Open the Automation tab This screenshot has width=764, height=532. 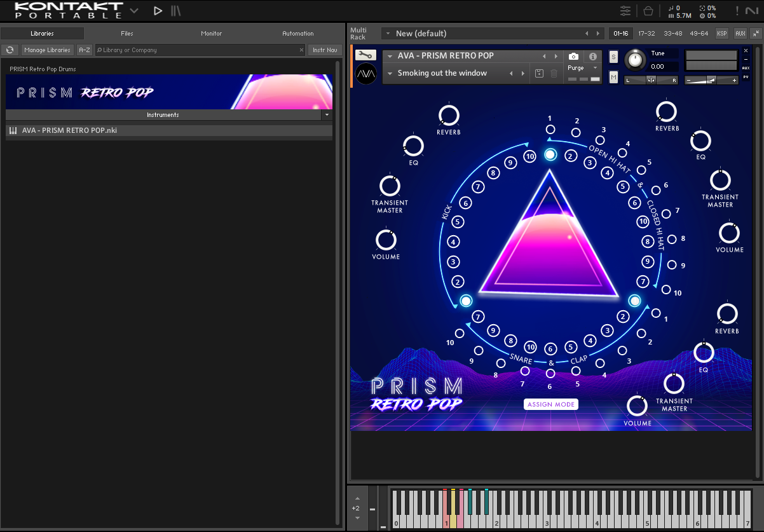297,33
